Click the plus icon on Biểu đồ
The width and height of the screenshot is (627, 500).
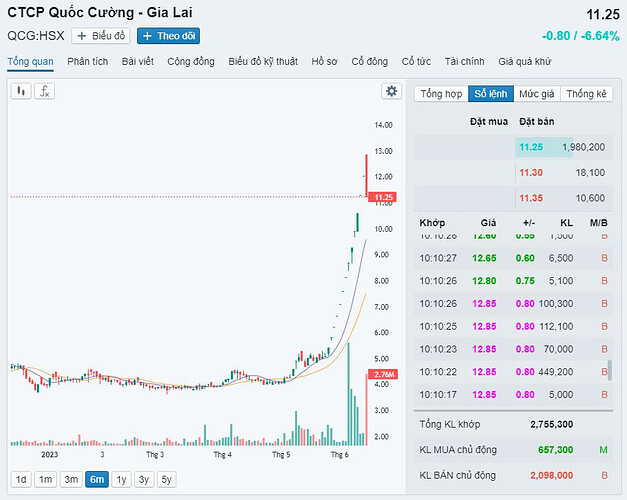tap(82, 36)
